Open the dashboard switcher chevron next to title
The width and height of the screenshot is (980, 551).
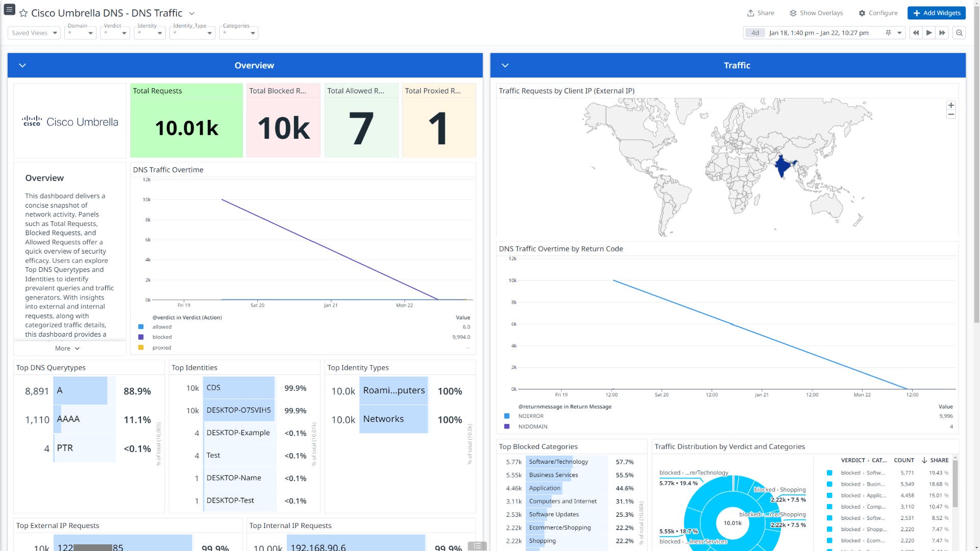[x=191, y=14]
